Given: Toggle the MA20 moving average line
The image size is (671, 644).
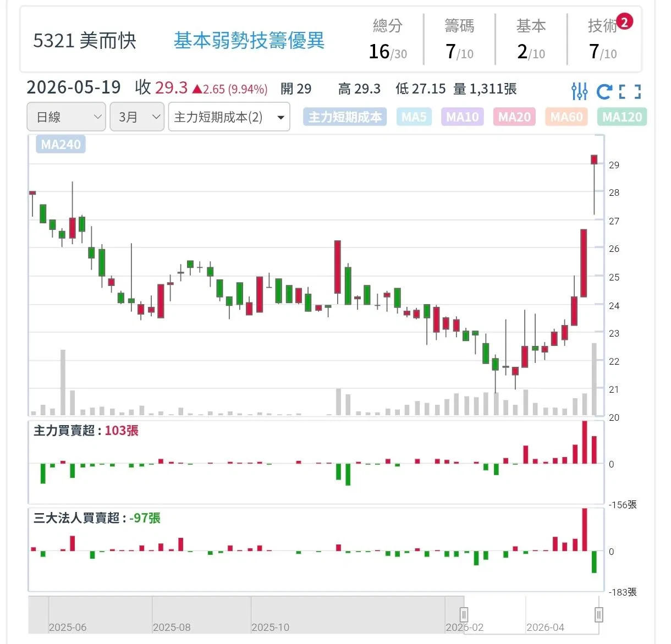Looking at the screenshot, I should pyautogui.click(x=514, y=117).
